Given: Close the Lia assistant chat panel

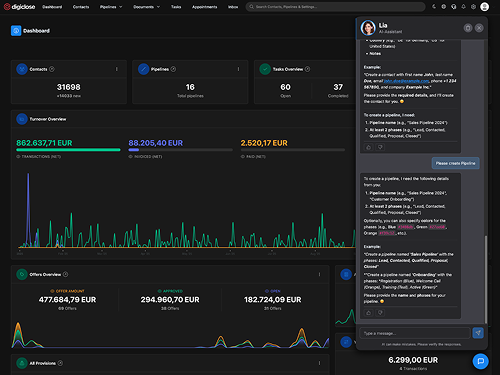Looking at the screenshot, I should tap(479, 28).
